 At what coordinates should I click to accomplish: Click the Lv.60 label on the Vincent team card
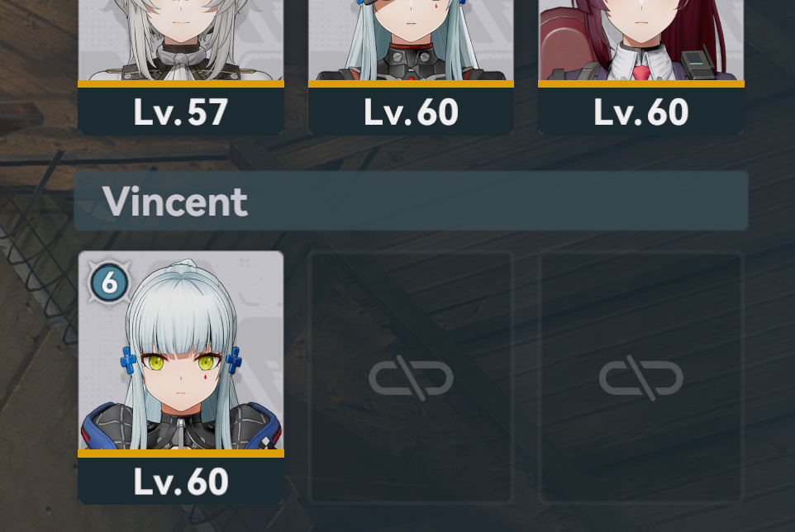[181, 482]
